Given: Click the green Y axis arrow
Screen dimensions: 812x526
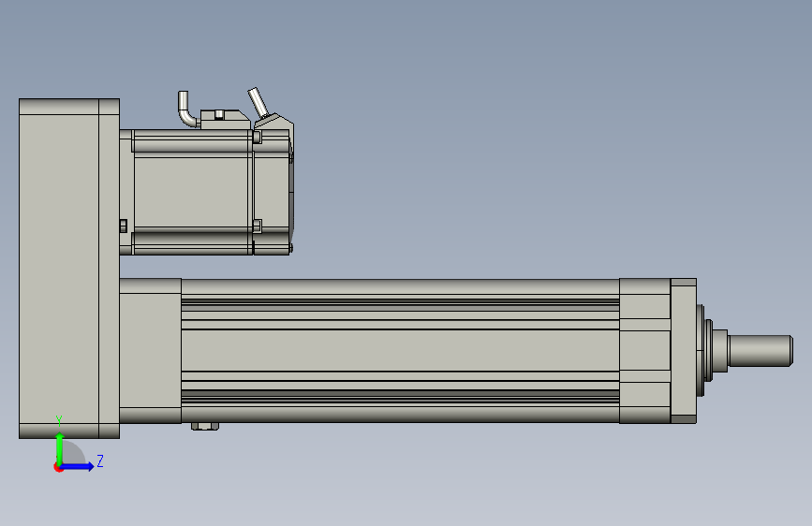Looking at the screenshot, I should (x=60, y=448).
